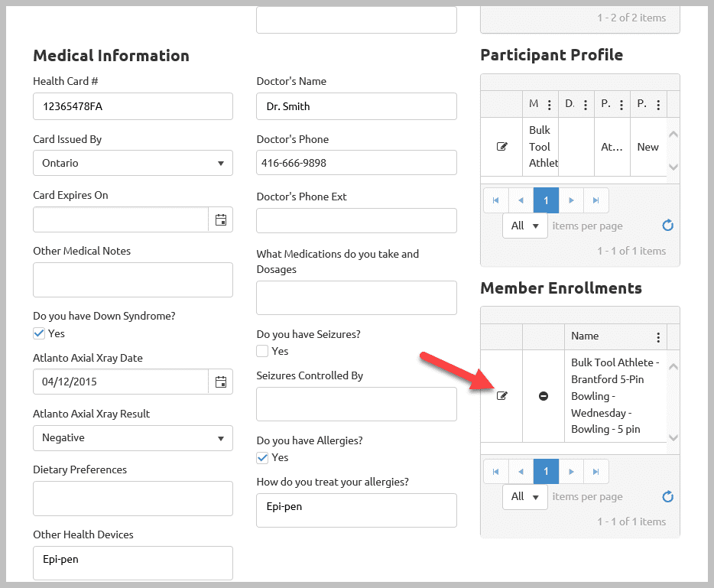Refresh the Participant Profile grid
Image resolution: width=714 pixels, height=588 pixels.
tap(667, 226)
